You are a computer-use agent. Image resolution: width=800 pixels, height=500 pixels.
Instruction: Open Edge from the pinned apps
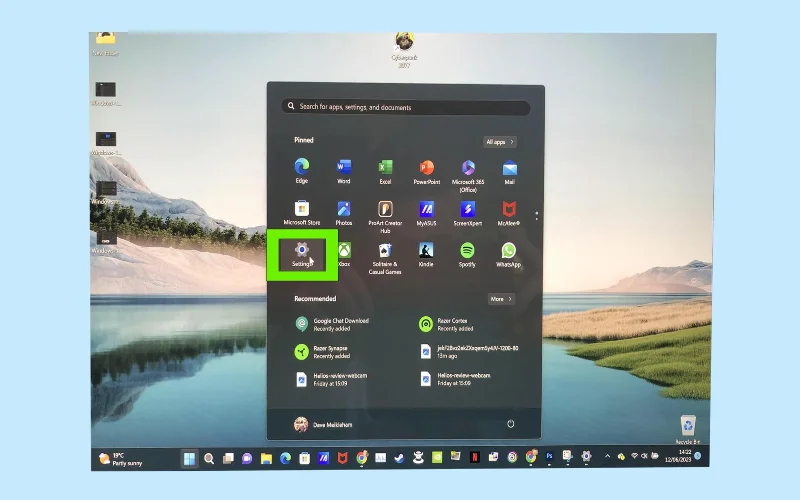point(302,171)
